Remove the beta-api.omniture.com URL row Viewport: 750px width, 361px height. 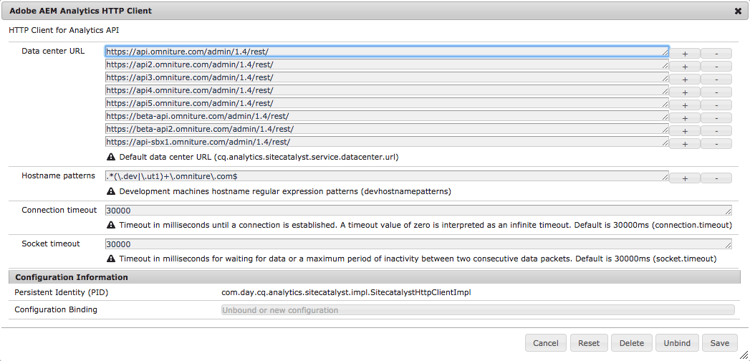(716, 118)
